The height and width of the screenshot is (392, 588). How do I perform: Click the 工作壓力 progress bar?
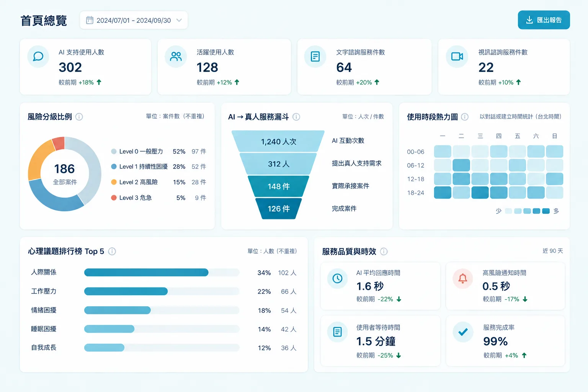(162, 291)
